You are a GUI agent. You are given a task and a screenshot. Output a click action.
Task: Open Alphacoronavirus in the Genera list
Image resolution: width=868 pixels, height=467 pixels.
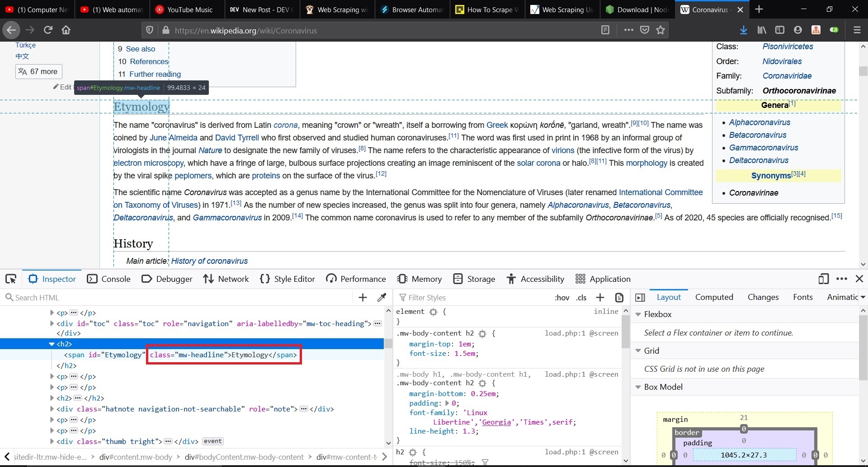pos(759,122)
